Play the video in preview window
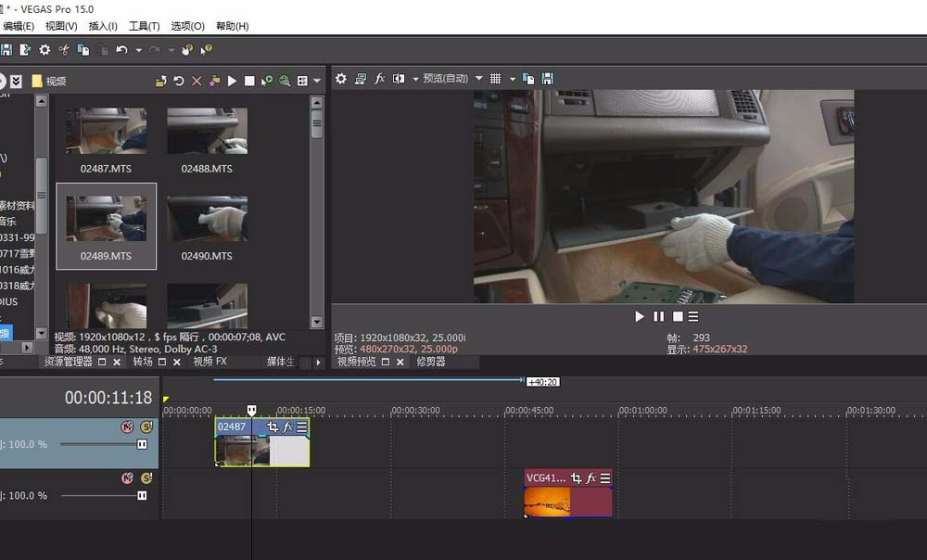The height and width of the screenshot is (560, 927). pyautogui.click(x=639, y=316)
